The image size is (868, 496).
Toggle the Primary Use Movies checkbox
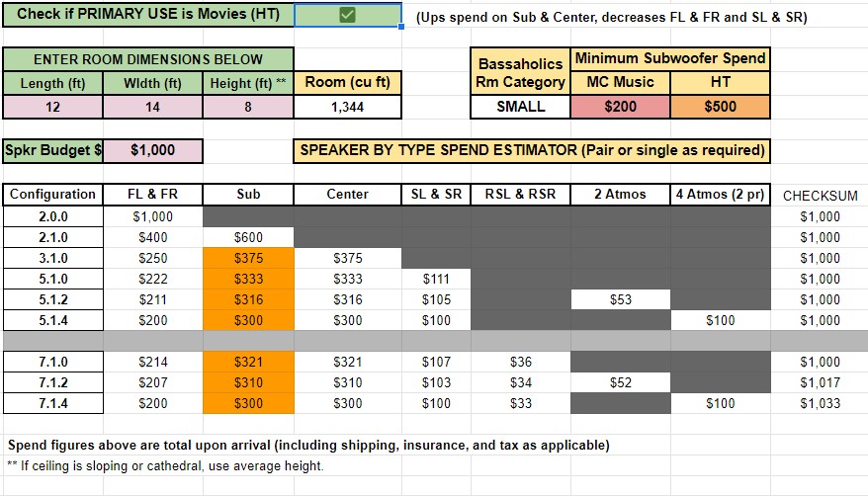[347, 16]
